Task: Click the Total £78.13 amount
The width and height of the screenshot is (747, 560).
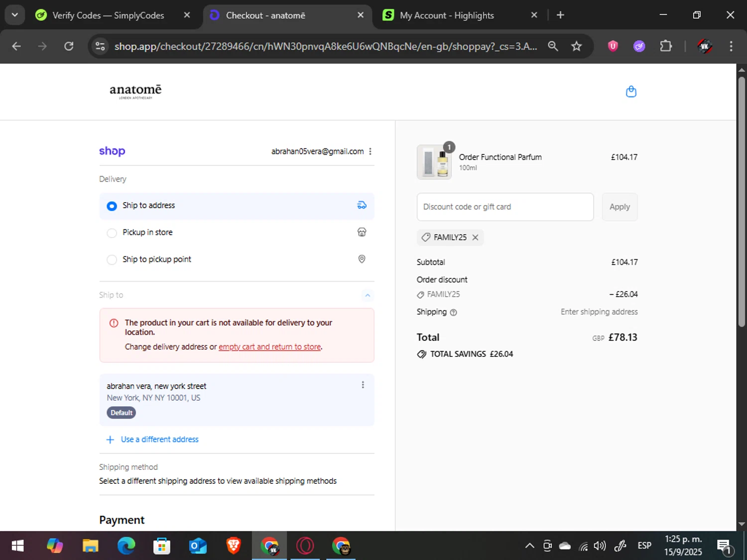Action: coord(622,337)
